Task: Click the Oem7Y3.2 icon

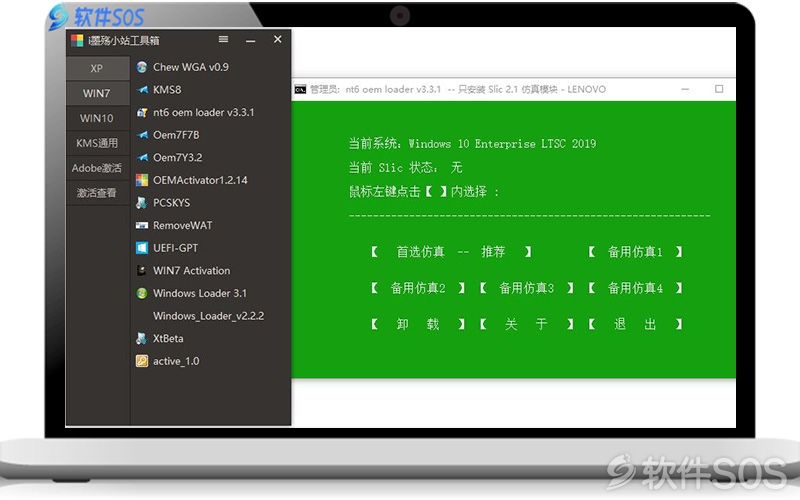Action: (142, 158)
